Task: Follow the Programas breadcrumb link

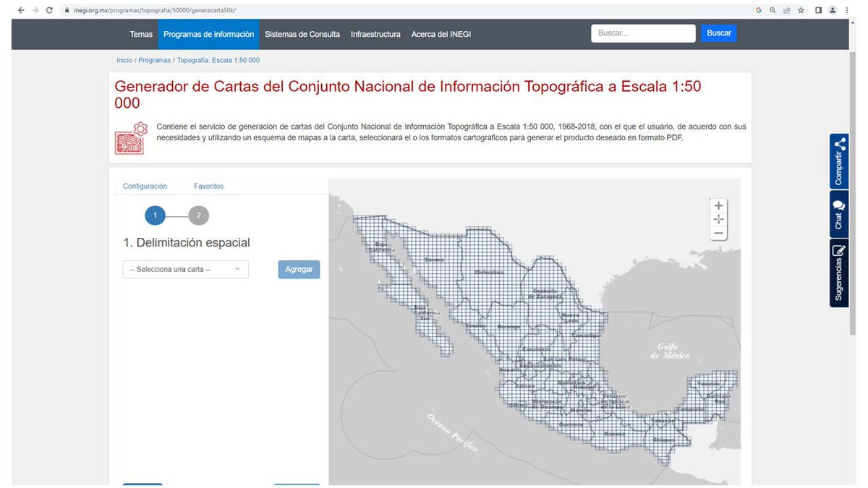Action: (154, 60)
